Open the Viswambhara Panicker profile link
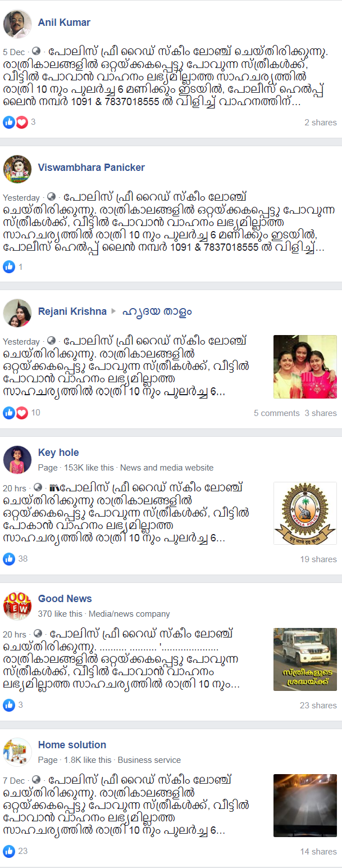 pyautogui.click(x=92, y=168)
